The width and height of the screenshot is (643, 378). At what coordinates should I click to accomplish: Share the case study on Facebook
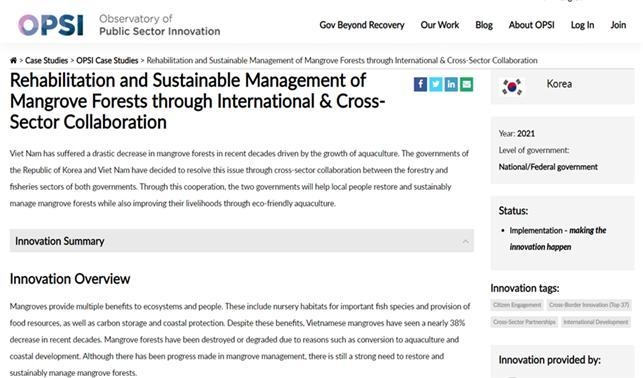coord(420,84)
